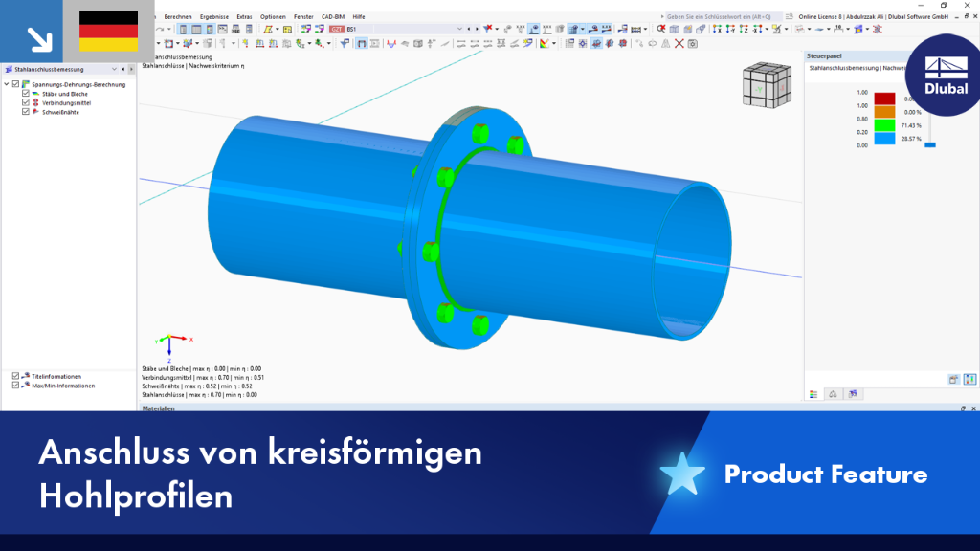The image size is (980, 551).
Task: Select next load case arrow beside BS1
Action: pyautogui.click(x=478, y=29)
